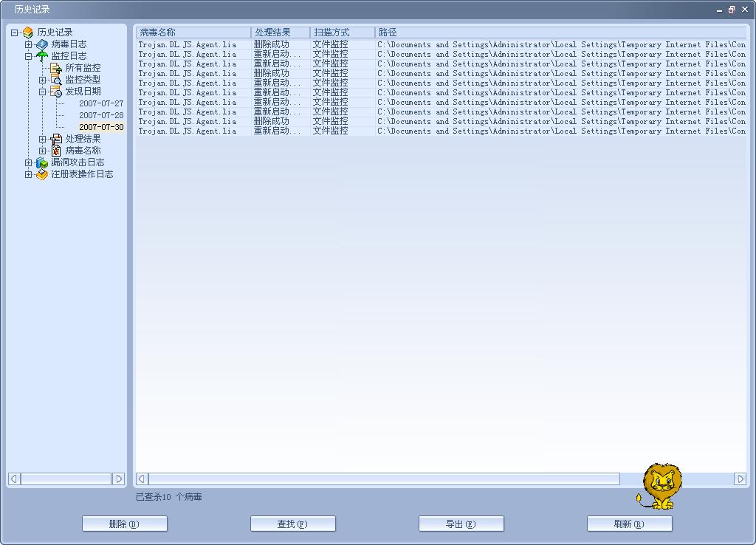Select the 监控类型 tree label
The image size is (756, 545).
tap(83, 80)
